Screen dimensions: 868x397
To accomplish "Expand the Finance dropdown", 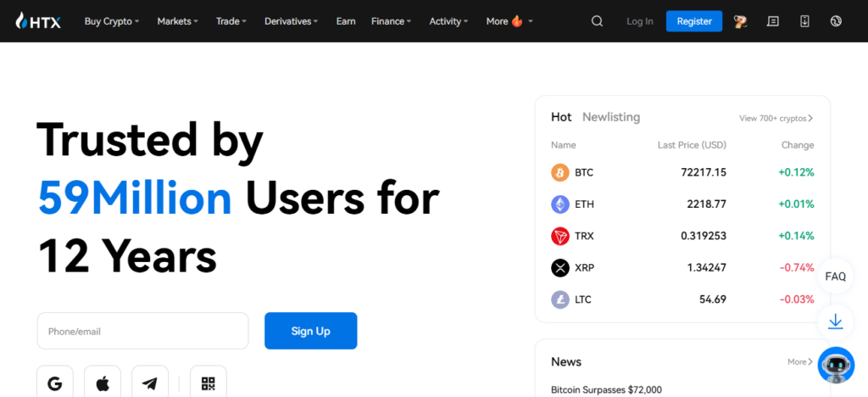I will 392,21.
